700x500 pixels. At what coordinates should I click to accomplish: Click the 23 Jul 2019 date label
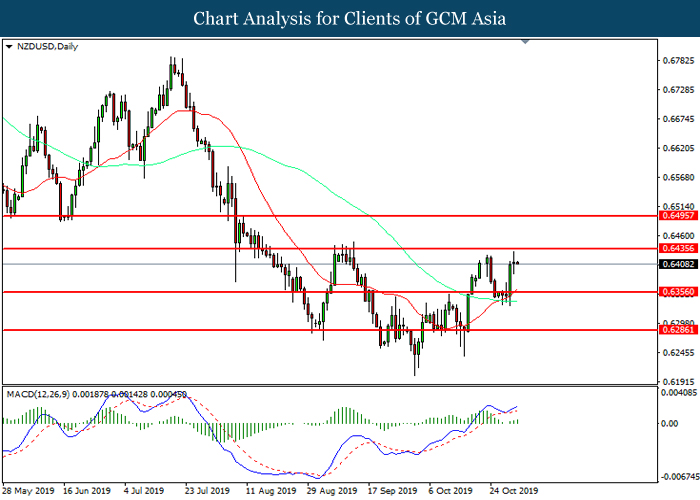[x=207, y=491]
